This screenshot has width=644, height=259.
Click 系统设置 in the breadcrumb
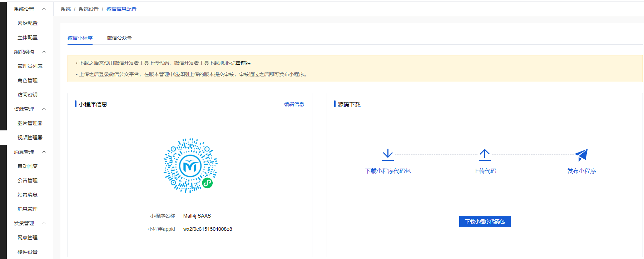click(89, 9)
